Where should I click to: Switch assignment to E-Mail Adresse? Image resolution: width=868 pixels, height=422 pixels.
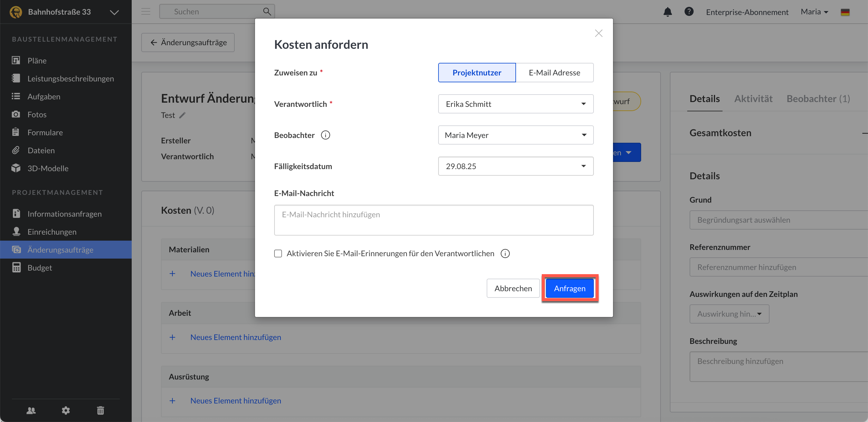click(554, 72)
